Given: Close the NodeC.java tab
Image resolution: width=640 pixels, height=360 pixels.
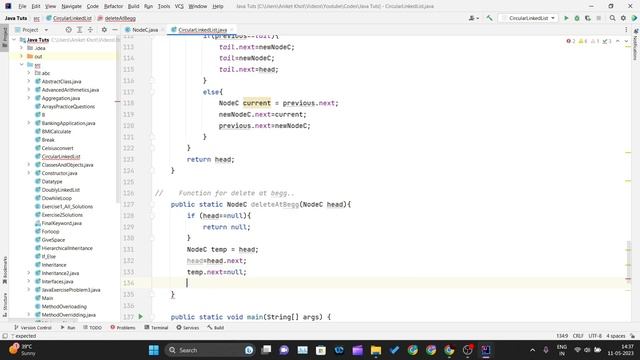Looking at the screenshot, I should click(x=162, y=30).
